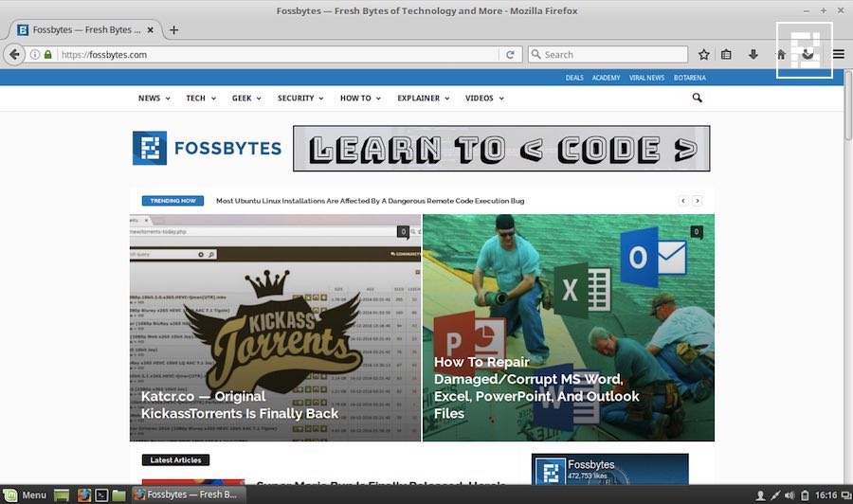Open the Firefox hamburger menu
The image size is (853, 504).
838,55
